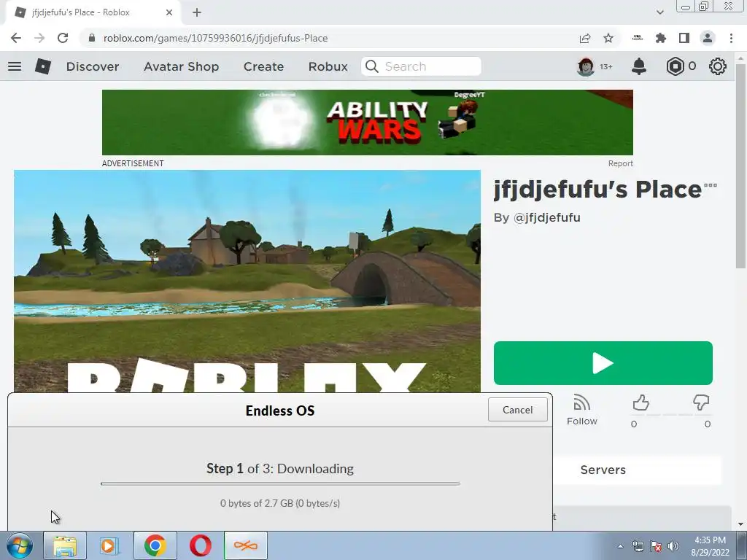The image size is (747, 560).
Task: Open the Roblox hamburger navigation menu
Action: click(x=15, y=66)
